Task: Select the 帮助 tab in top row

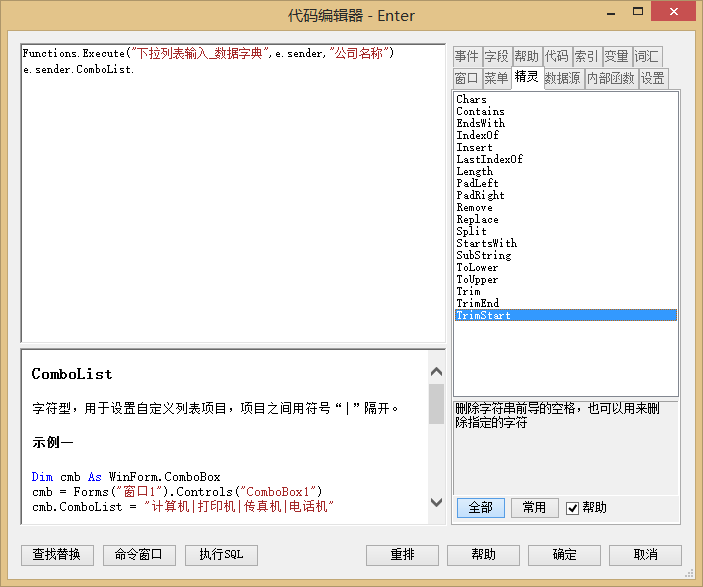Action: tap(527, 56)
